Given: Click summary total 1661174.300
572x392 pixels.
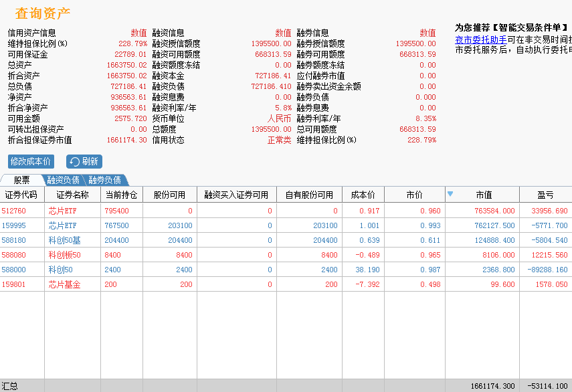Looking at the screenshot, I should tap(492, 386).
